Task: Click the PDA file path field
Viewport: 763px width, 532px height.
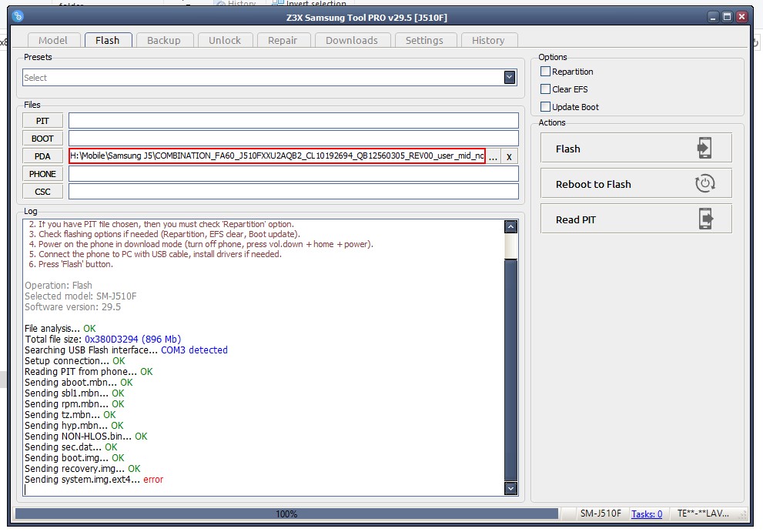Action: 277,156
